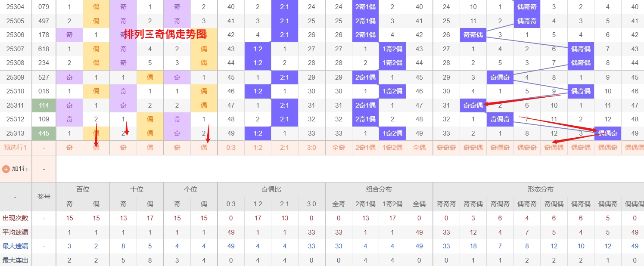The image size is (644, 266).
Task: Click the plus icon beside 加1行
Action: (x=6, y=169)
